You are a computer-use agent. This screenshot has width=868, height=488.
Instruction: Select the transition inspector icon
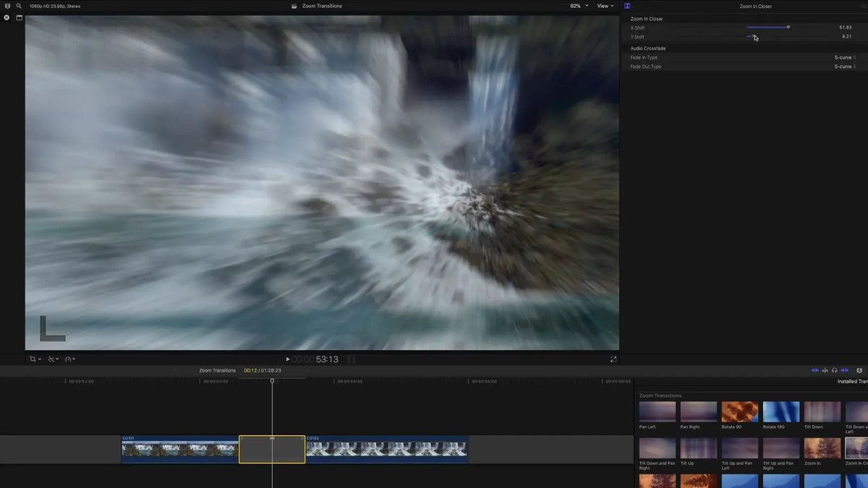click(628, 6)
